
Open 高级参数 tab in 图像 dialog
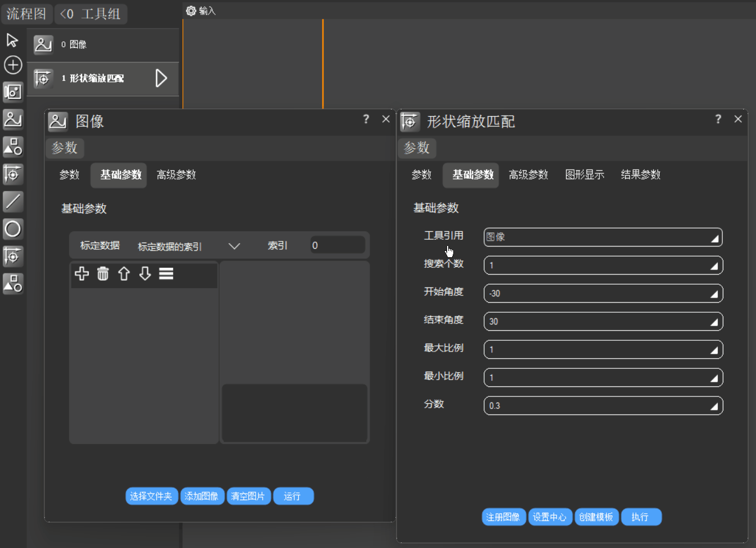[x=176, y=175]
